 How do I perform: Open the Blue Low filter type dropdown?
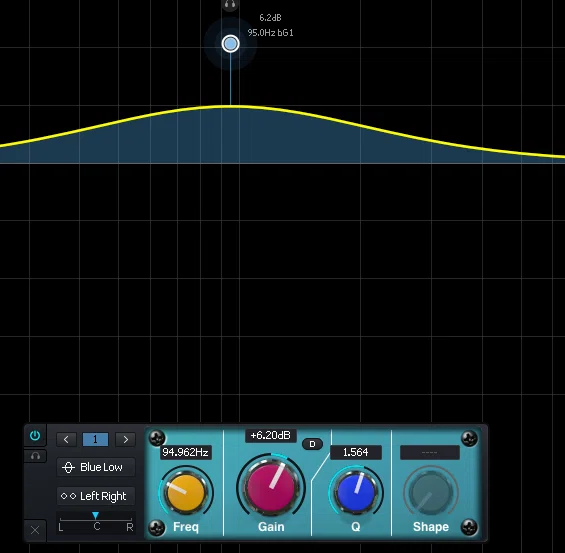tap(96, 467)
